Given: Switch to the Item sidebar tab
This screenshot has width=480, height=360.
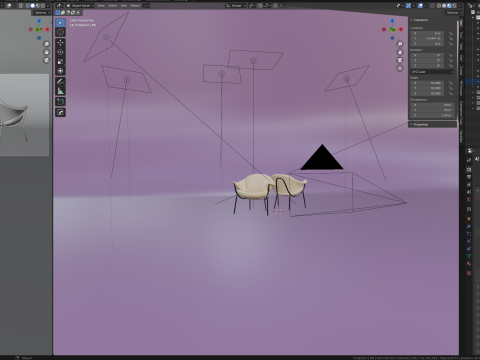Looking at the screenshot, I should (461, 23).
